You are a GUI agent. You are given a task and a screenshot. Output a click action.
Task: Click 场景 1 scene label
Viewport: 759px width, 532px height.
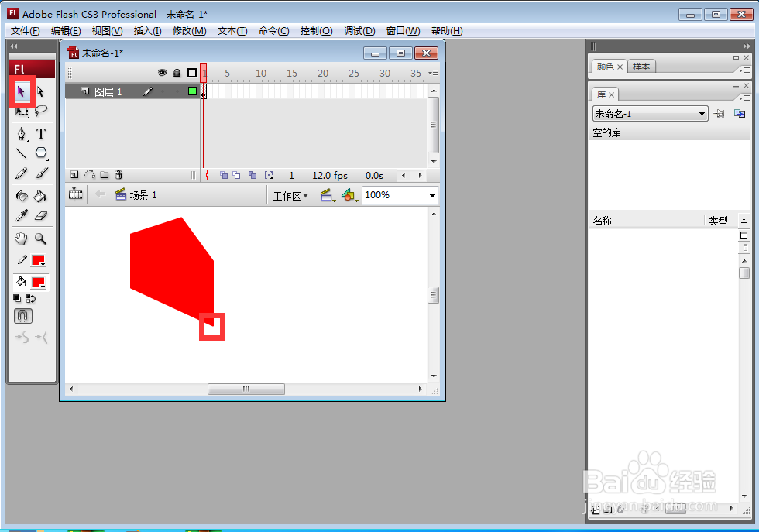143,195
